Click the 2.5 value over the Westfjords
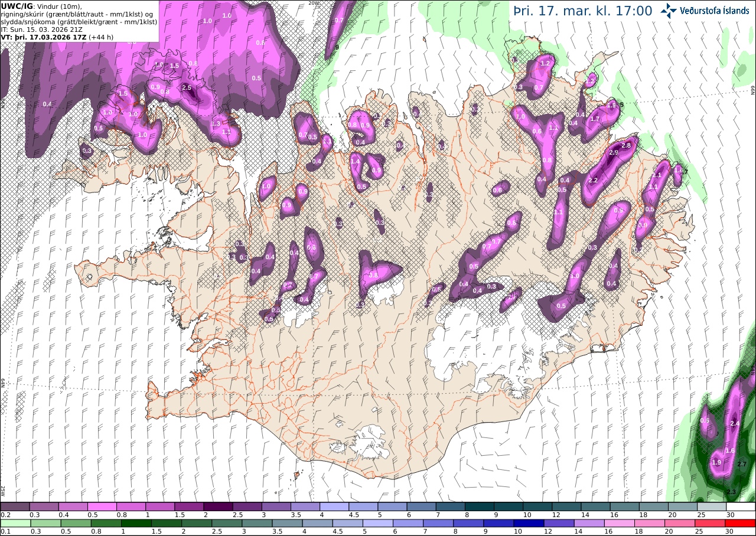Image resolution: width=756 pixels, height=536 pixels. click(x=187, y=87)
